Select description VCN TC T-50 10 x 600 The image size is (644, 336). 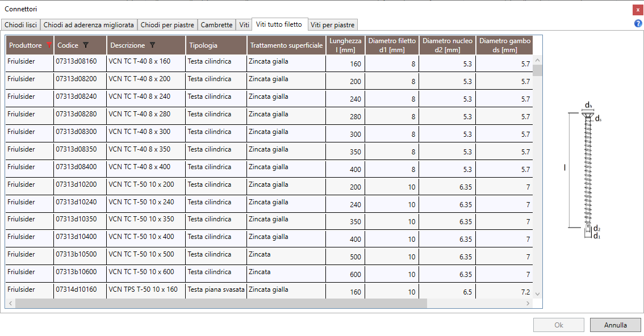point(146,274)
